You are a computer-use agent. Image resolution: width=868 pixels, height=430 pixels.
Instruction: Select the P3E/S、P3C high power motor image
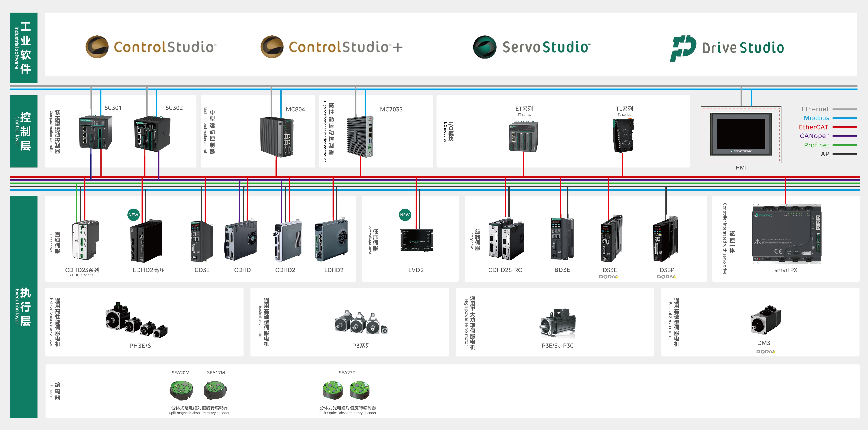[558, 323]
